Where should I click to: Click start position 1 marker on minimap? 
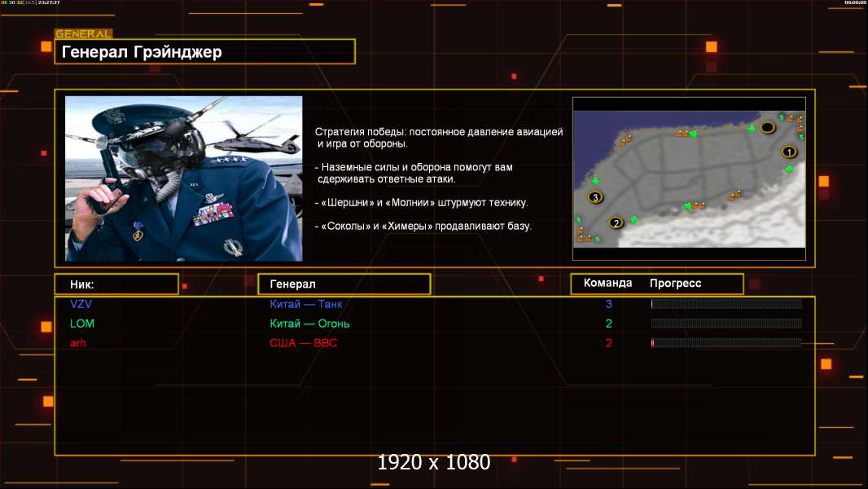[788, 152]
